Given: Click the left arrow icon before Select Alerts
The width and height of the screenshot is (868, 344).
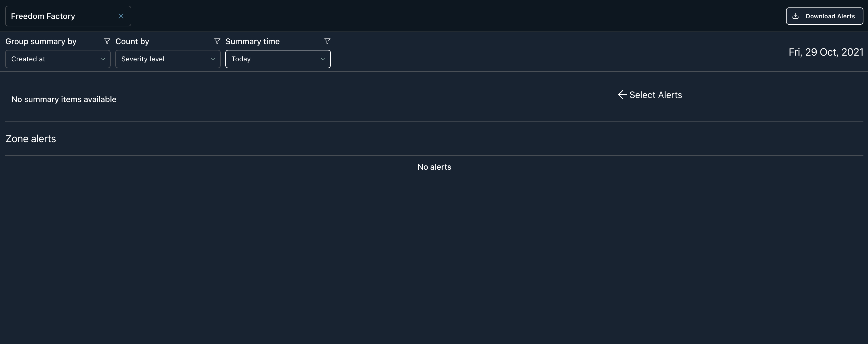Looking at the screenshot, I should (x=622, y=95).
